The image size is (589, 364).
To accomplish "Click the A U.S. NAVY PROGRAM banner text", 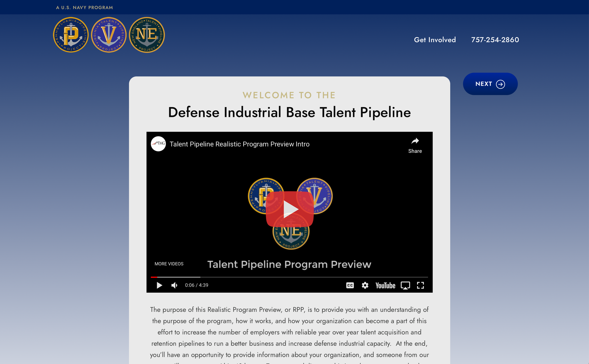I will pyautogui.click(x=85, y=7).
